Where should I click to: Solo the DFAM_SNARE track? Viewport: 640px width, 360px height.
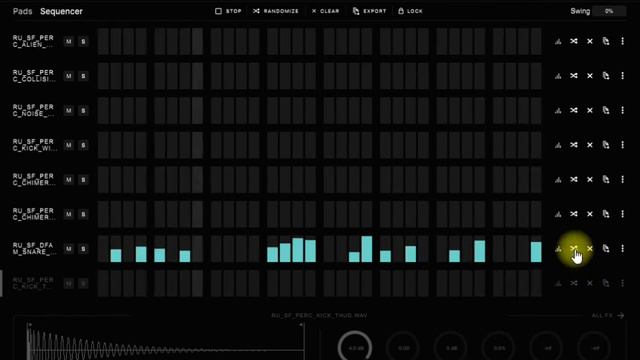pos(83,249)
